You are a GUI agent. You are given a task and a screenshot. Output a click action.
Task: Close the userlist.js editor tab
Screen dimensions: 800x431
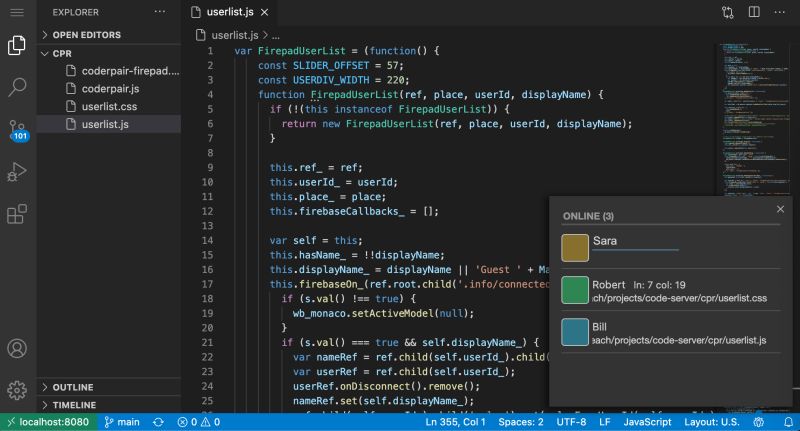pos(264,12)
